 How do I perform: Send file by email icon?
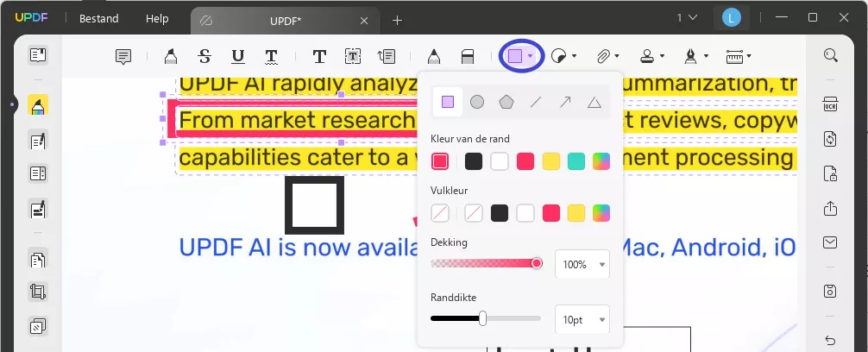tap(830, 242)
